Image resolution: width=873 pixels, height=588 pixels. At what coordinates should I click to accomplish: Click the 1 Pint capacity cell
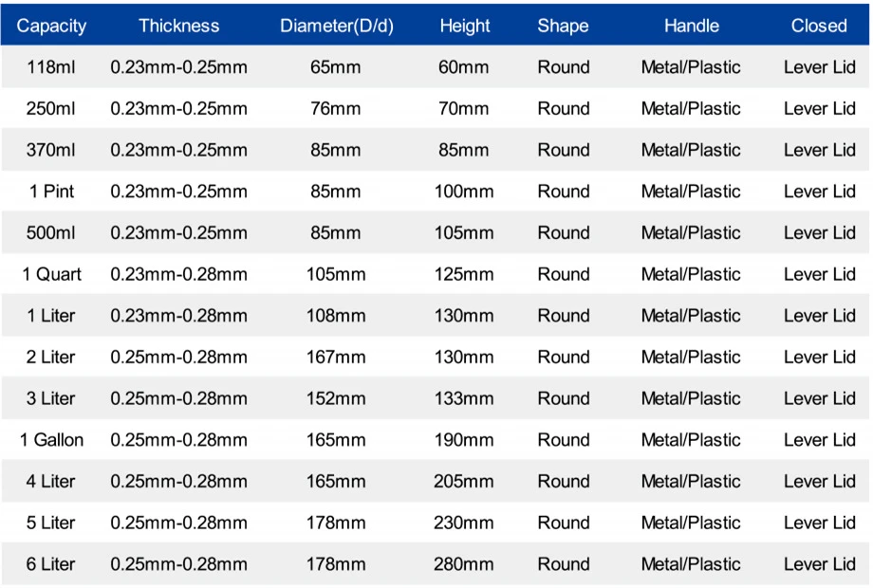click(51, 192)
